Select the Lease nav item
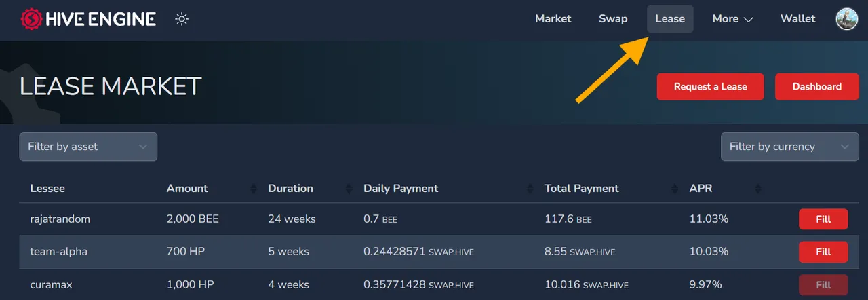868x300 pixels. click(670, 19)
